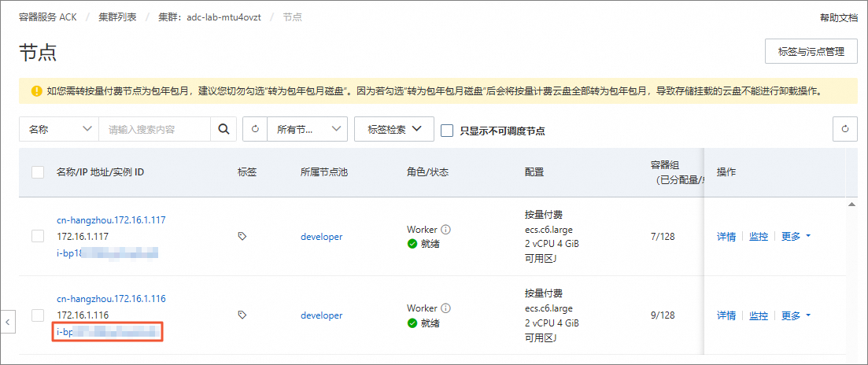The height and width of the screenshot is (365, 868).
Task: Go to 容器服务 ACK breadcrumb
Action: 48,17
